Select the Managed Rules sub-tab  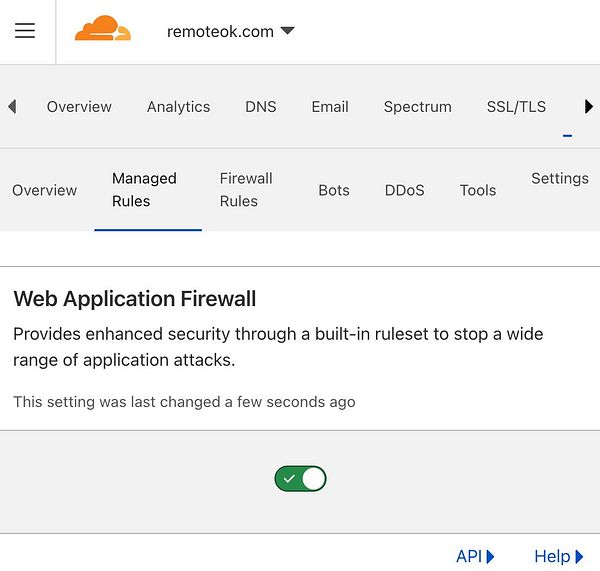(144, 190)
